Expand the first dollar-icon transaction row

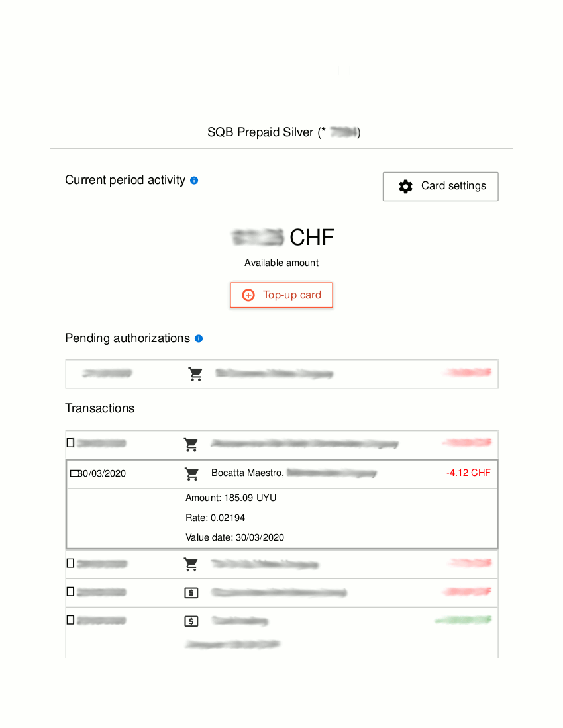pos(71,592)
